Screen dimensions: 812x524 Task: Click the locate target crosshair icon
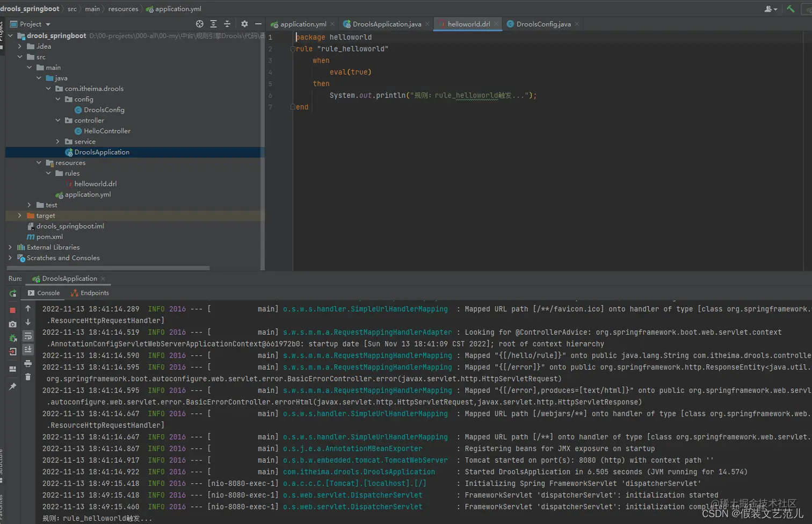(x=200, y=24)
